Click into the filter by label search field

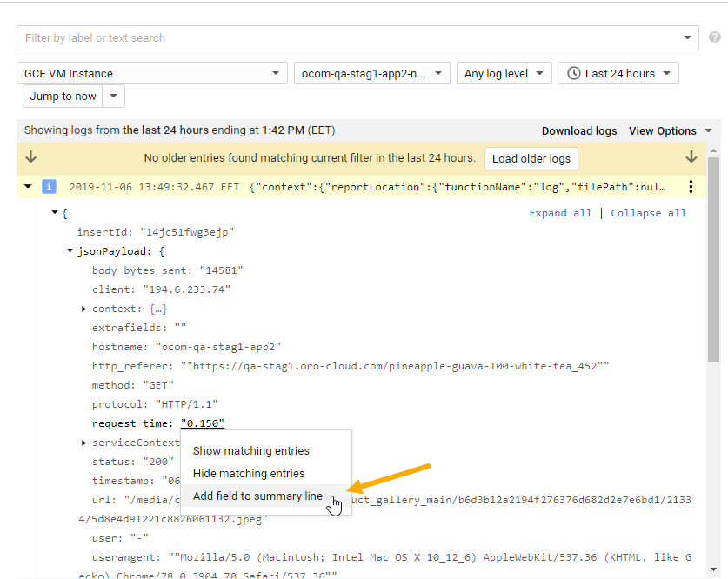(x=348, y=37)
